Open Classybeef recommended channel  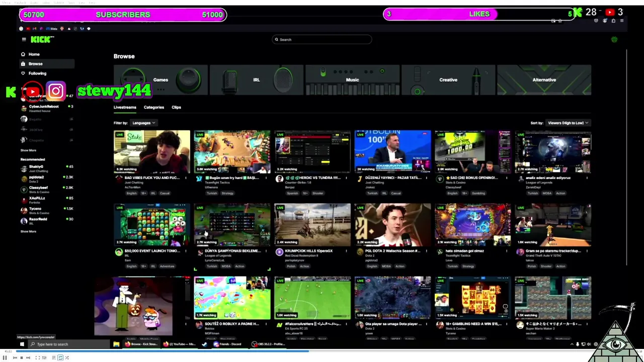pos(47,190)
